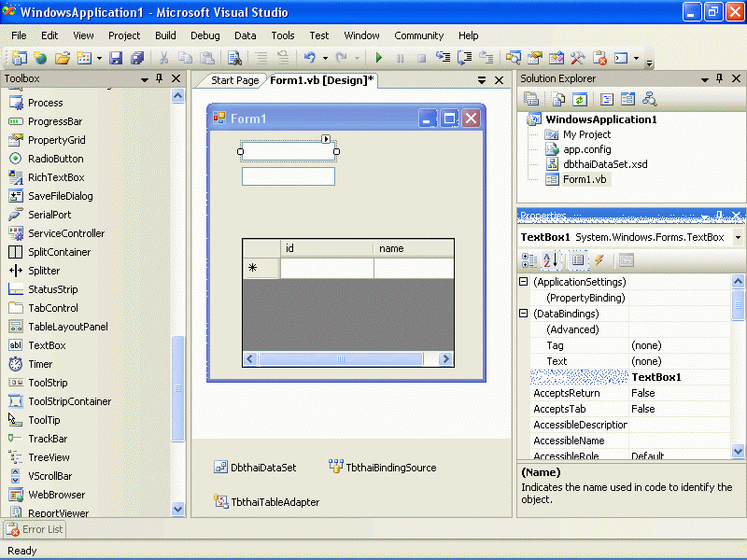Open the Error List tab

pyautogui.click(x=35, y=529)
